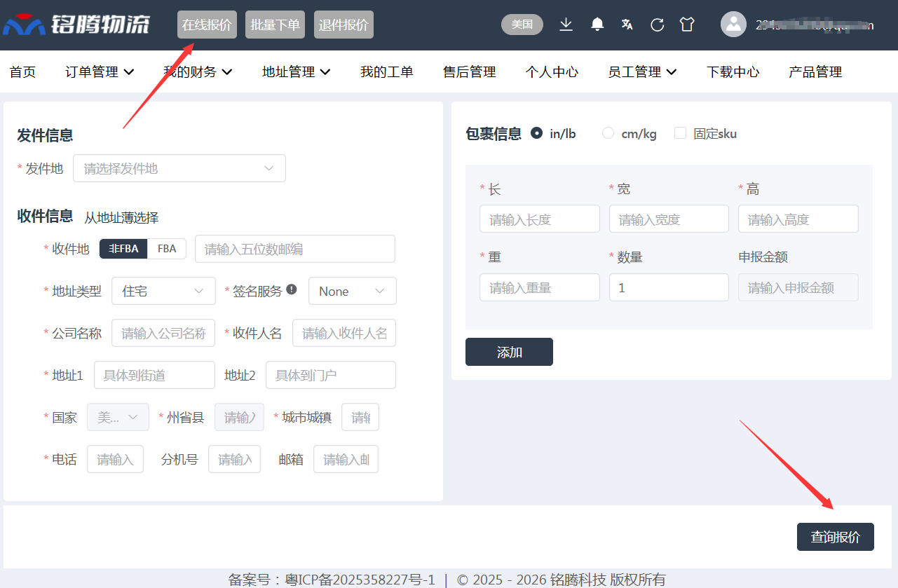
Task: Focus the 邮箱 input field
Action: pyautogui.click(x=346, y=459)
